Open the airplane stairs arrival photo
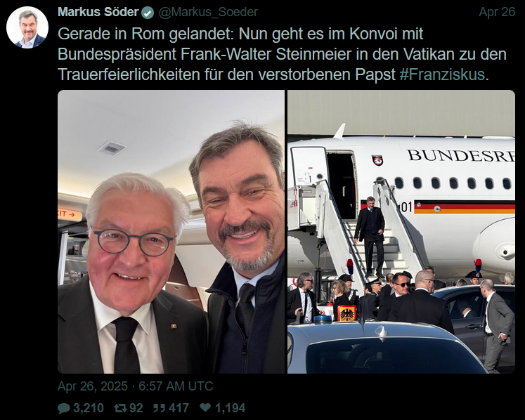525x420 pixels. click(401, 232)
